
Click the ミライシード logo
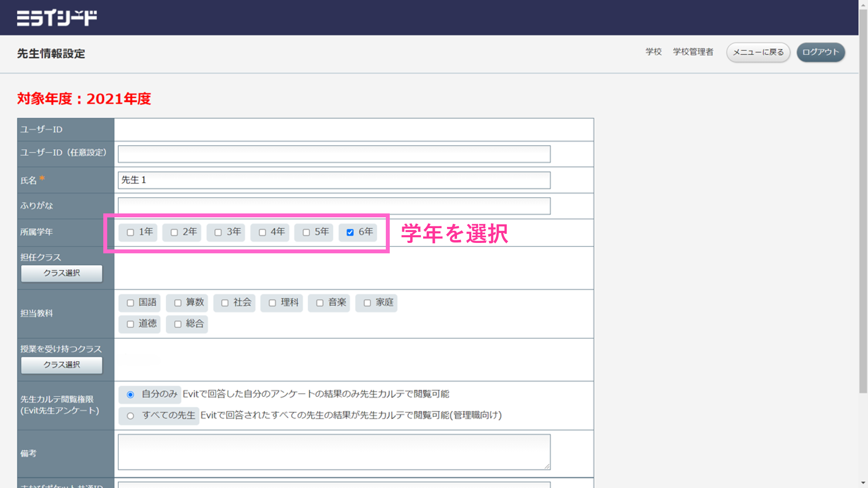[x=57, y=18]
